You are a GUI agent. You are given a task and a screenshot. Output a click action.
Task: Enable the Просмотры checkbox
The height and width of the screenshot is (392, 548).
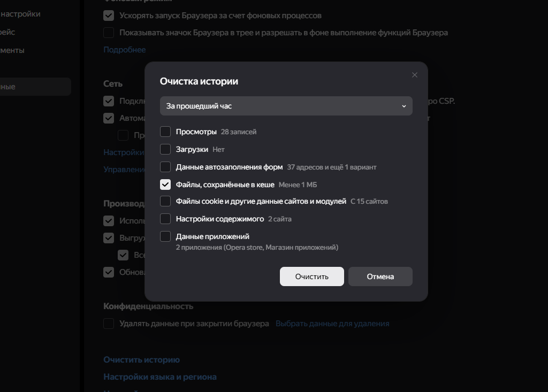(x=165, y=132)
